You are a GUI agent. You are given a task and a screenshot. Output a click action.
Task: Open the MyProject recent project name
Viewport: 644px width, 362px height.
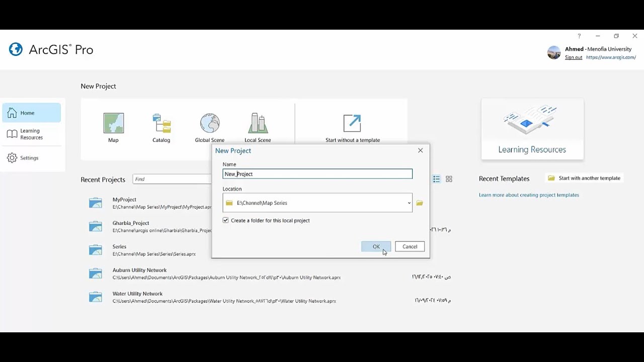coord(124,200)
